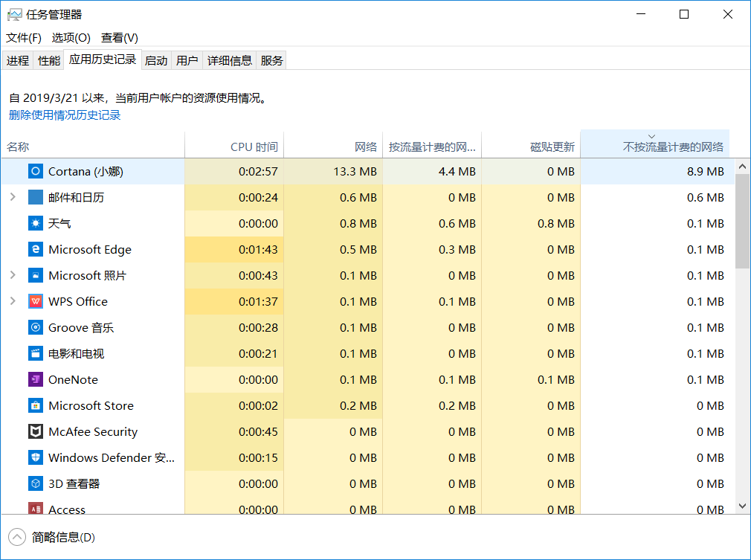The height and width of the screenshot is (560, 751).
Task: Open the 查看(V) menu
Action: (x=120, y=38)
